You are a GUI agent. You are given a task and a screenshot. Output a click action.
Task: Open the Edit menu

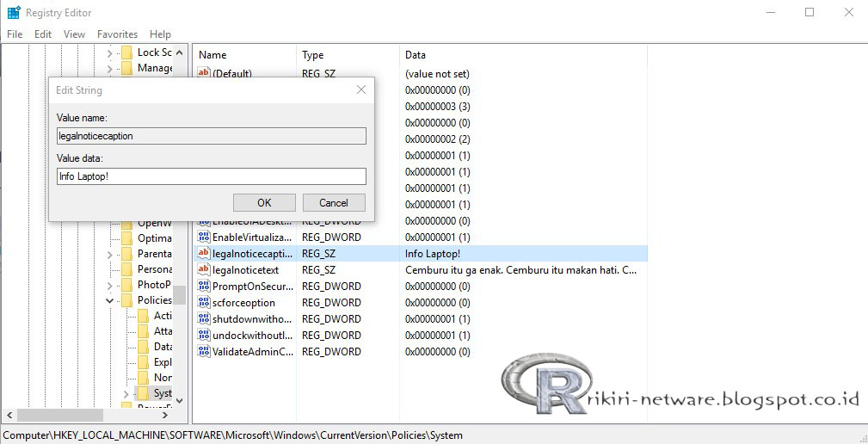pos(43,34)
